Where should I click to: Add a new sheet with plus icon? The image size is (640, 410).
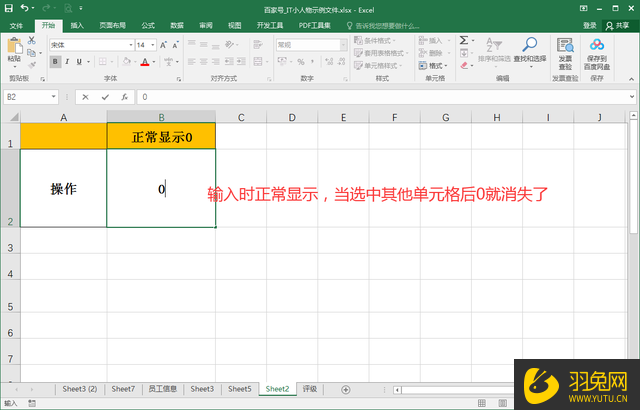pos(346,390)
